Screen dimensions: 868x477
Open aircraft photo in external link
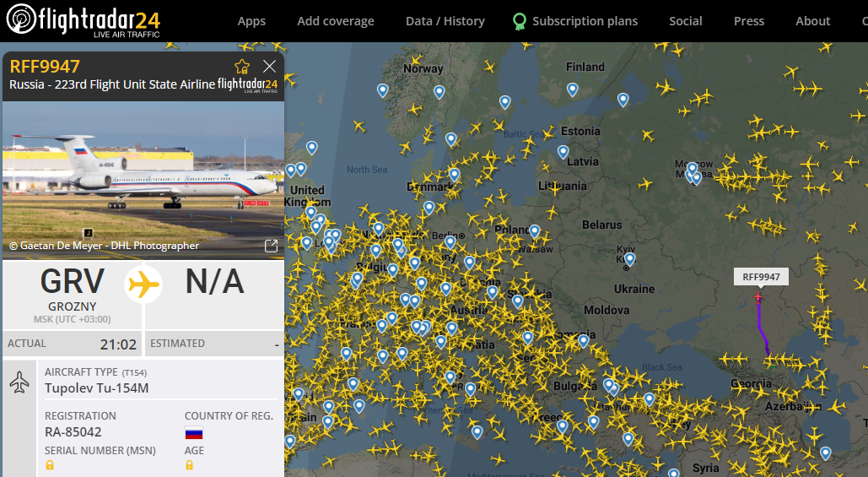pyautogui.click(x=272, y=246)
